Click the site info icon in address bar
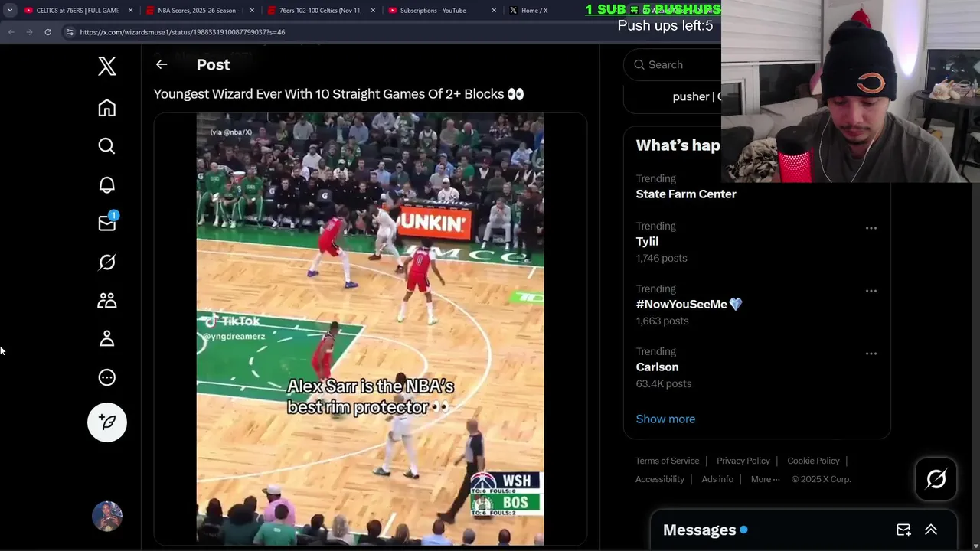 coord(70,32)
